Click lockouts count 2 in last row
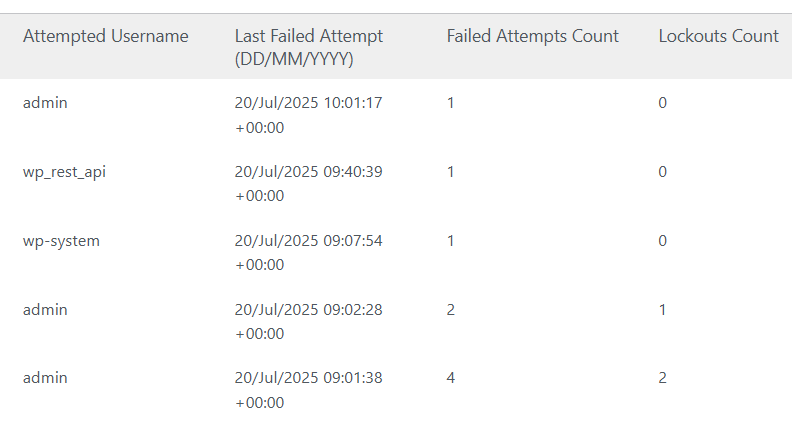The height and width of the screenshot is (425, 792). pos(662,377)
